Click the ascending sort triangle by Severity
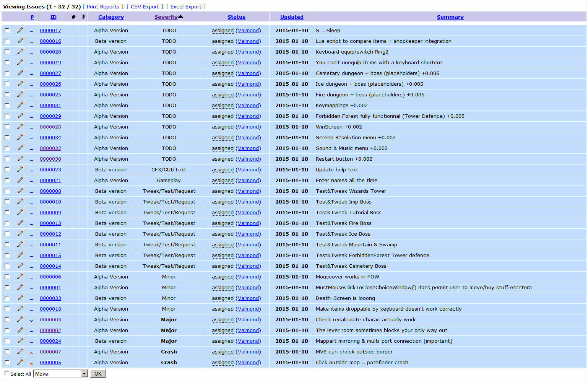 click(181, 16)
